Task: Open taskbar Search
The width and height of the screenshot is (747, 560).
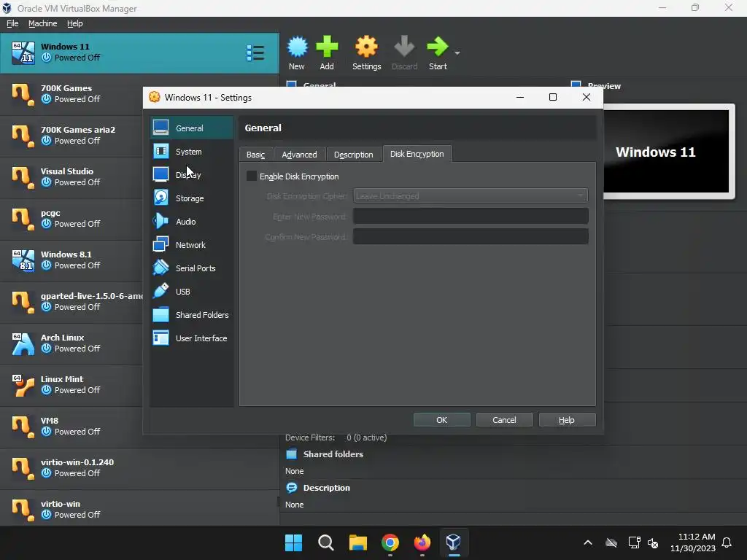Action: click(x=326, y=542)
